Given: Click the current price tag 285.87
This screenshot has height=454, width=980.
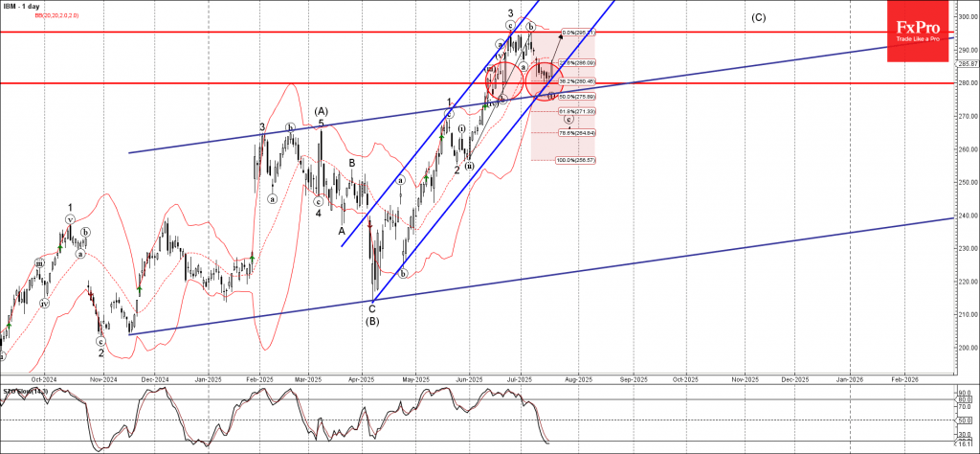Looking at the screenshot, I should pos(966,64).
